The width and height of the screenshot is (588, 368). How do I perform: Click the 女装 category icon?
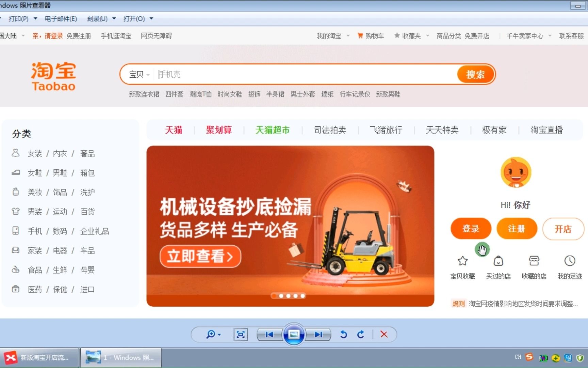(x=16, y=153)
